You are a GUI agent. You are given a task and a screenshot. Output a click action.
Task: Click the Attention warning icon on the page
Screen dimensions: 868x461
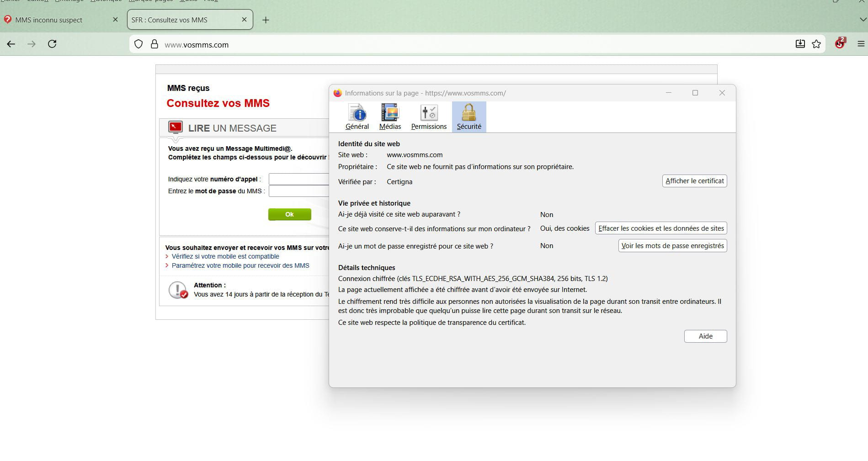[x=178, y=290]
